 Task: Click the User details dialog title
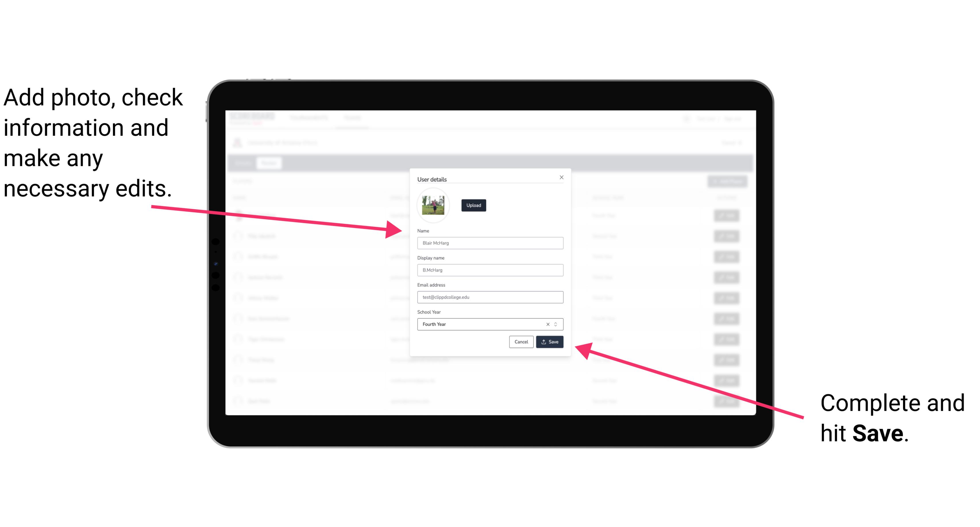click(432, 179)
